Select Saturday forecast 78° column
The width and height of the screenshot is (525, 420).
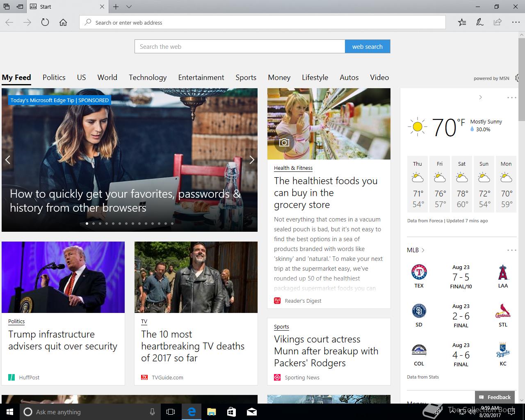tap(462, 184)
